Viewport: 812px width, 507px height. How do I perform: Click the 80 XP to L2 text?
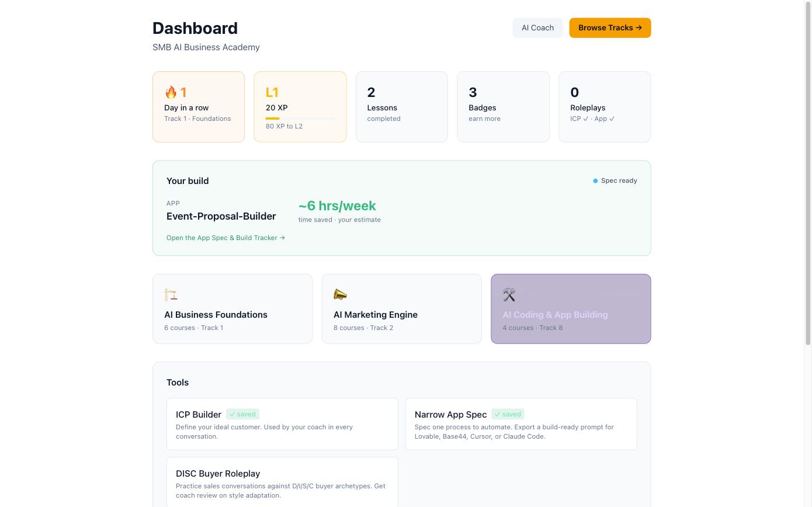(x=284, y=126)
